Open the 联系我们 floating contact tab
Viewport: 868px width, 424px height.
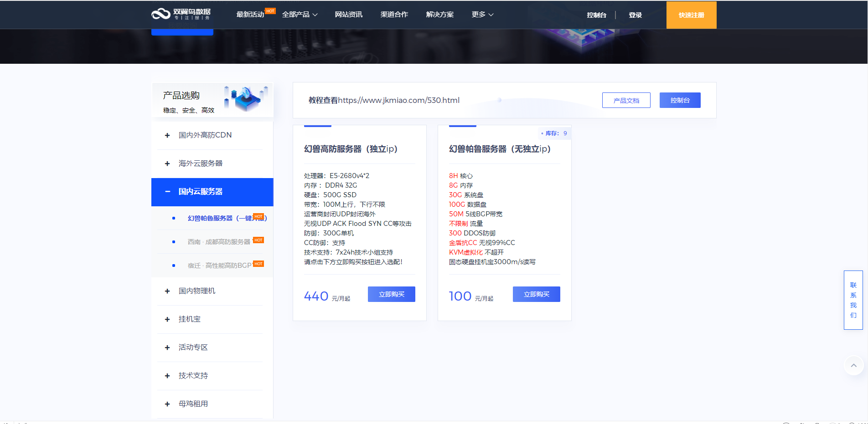(x=853, y=300)
